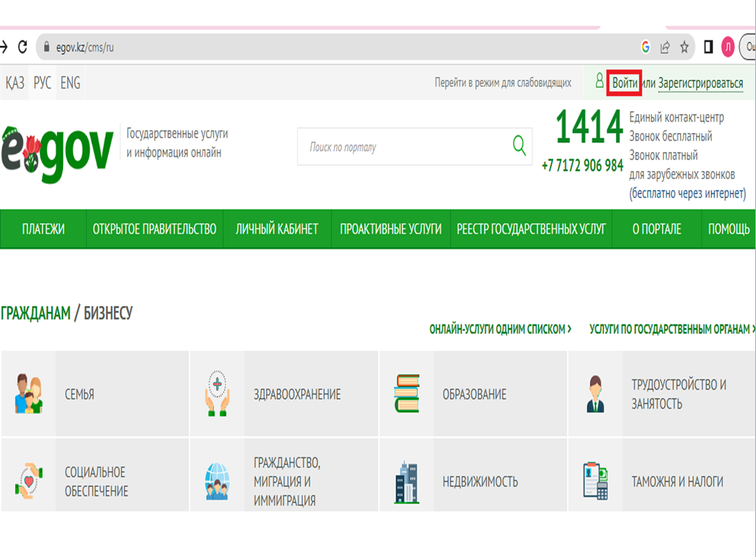Click the phone number +7 7172 906 984
Image resolution: width=756 pixels, height=557 pixels.
pos(583,165)
